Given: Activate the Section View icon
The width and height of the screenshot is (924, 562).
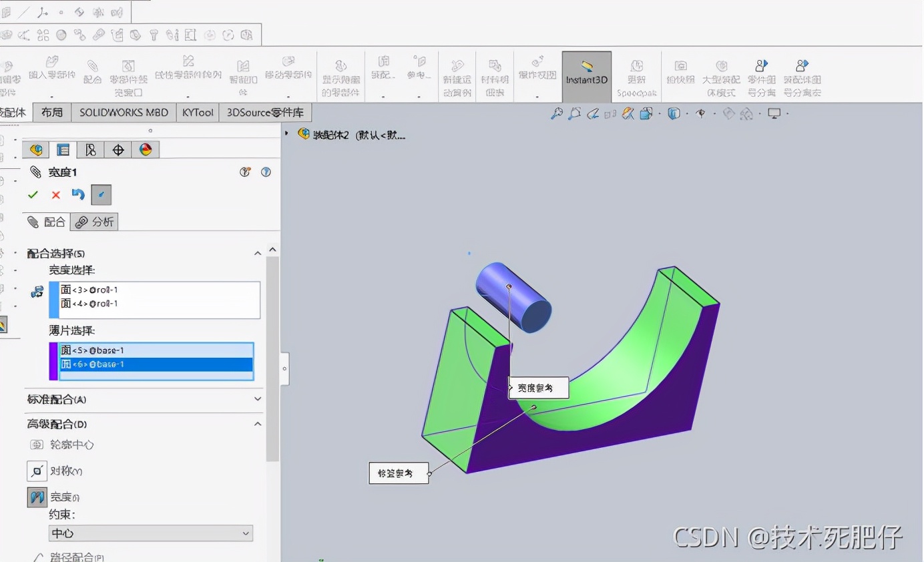Looking at the screenshot, I should point(628,113).
